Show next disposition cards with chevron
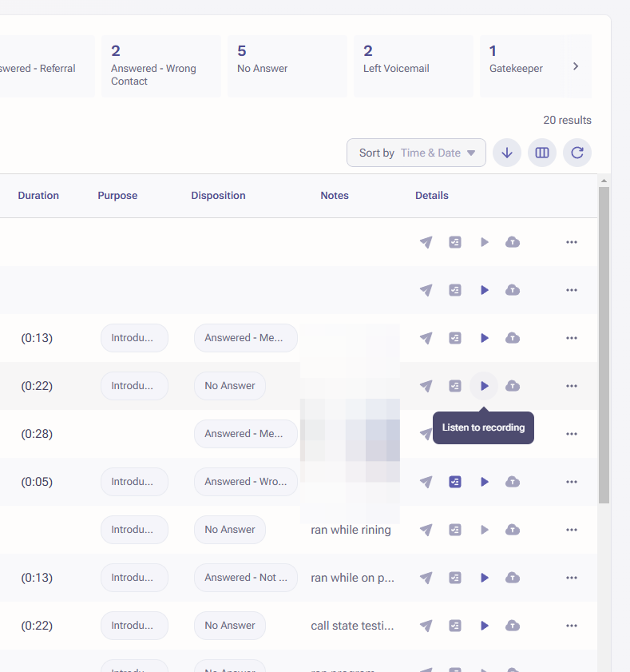 576,66
